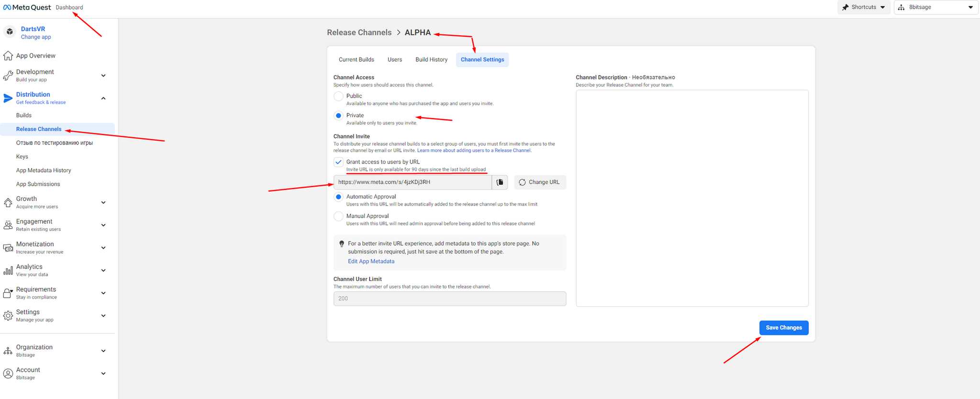Click the Meta Quest logo

pyautogui.click(x=27, y=7)
